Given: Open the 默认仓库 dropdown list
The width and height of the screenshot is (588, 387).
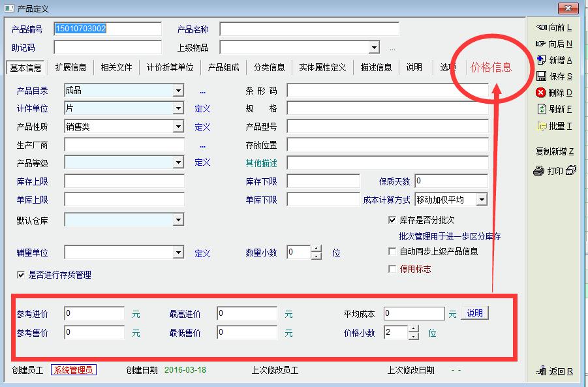Looking at the screenshot, I should (178, 221).
